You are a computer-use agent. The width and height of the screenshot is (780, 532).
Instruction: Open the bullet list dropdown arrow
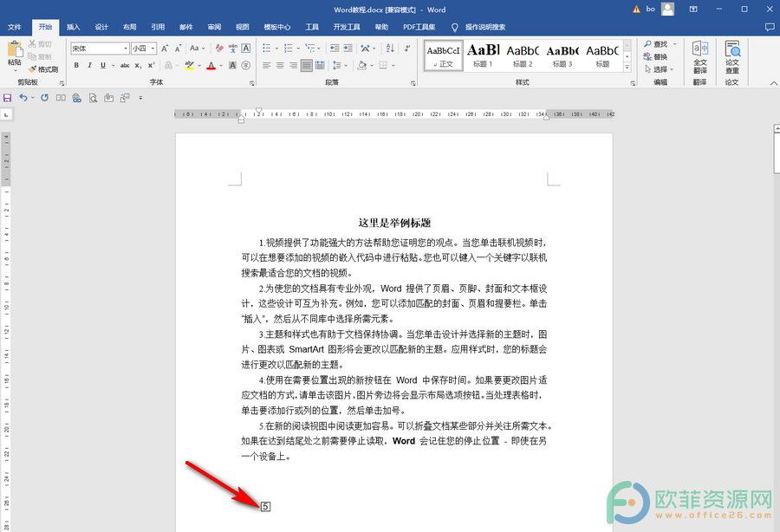pyautogui.click(x=277, y=49)
